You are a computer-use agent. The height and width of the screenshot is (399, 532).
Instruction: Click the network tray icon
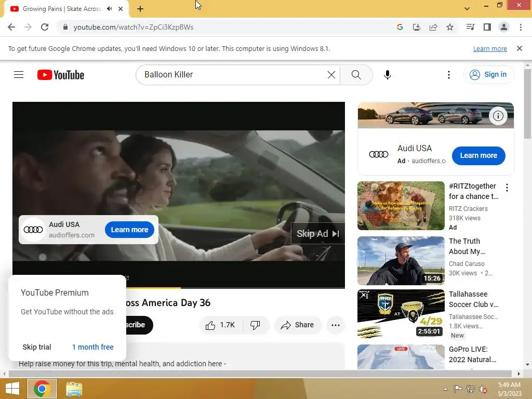point(471,389)
